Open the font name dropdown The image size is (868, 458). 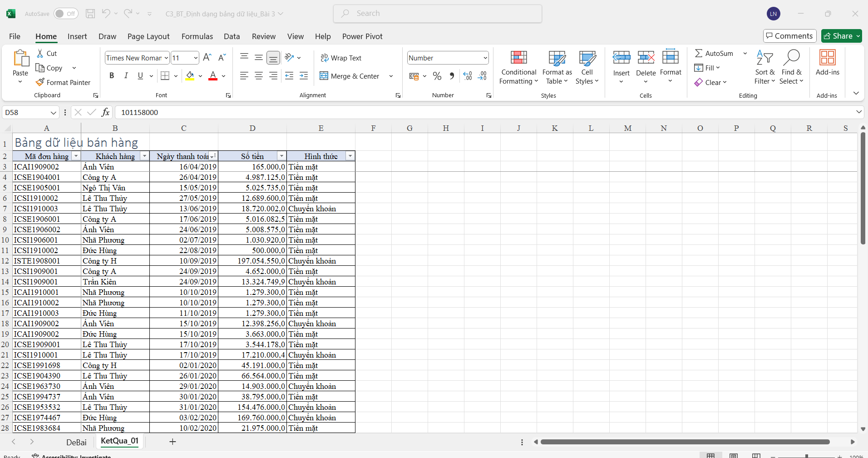pyautogui.click(x=166, y=58)
